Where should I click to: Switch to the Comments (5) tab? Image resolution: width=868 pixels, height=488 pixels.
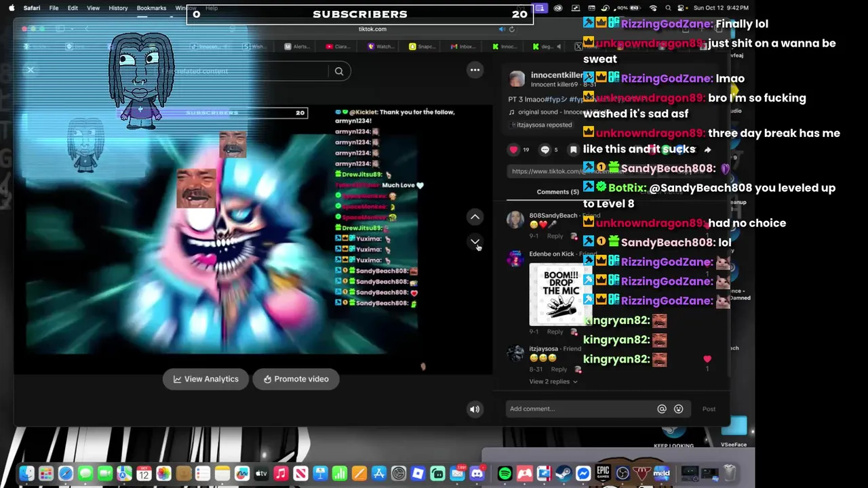point(557,192)
